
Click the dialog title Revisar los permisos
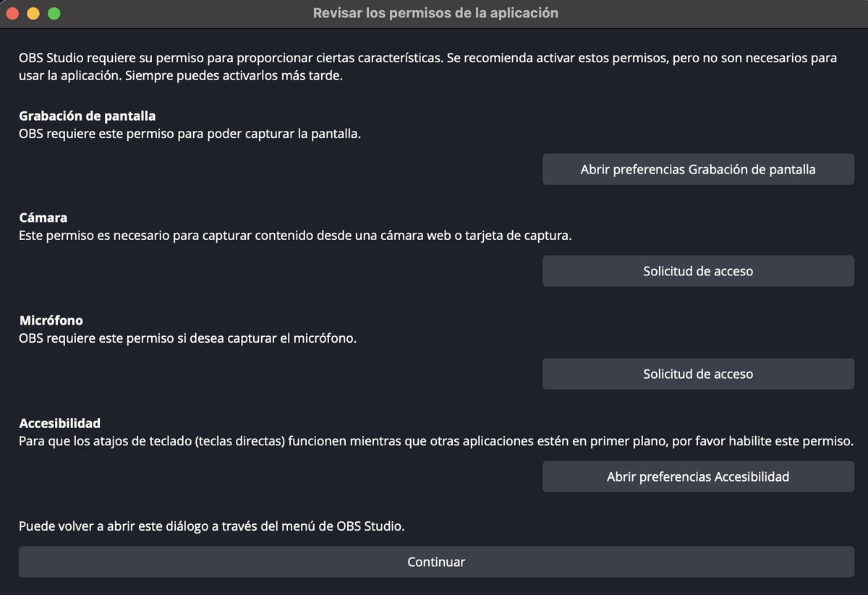pos(435,12)
